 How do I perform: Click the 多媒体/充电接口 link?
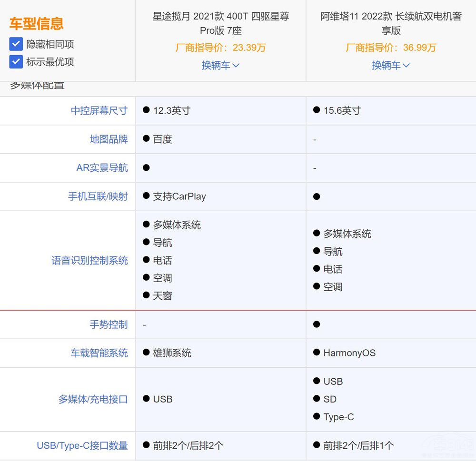[x=93, y=399]
